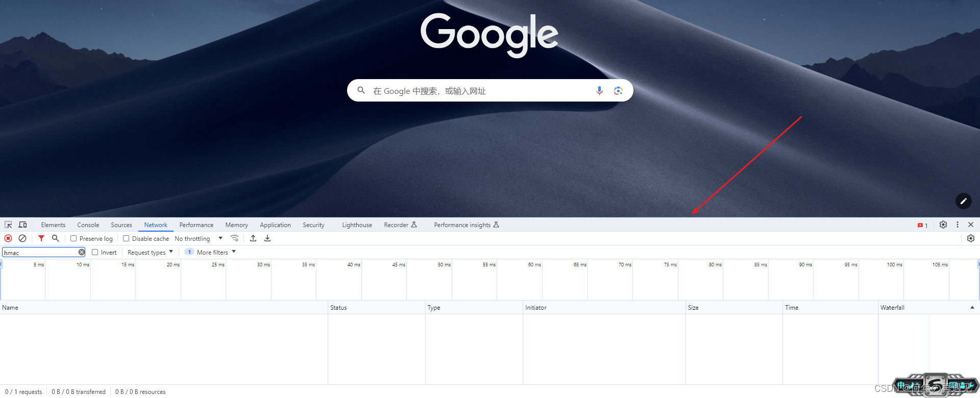
Task: Open DevTools three-dot customize menu
Action: (958, 225)
